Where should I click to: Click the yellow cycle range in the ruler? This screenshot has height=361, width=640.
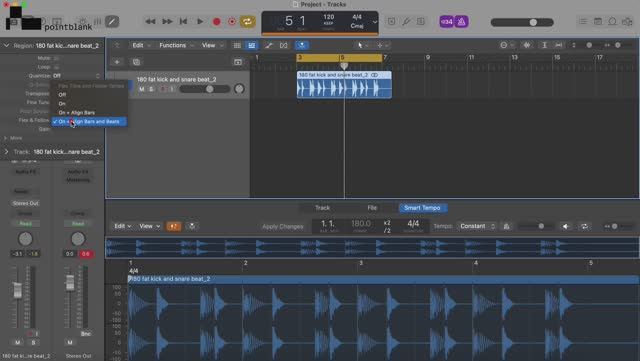tap(340, 58)
